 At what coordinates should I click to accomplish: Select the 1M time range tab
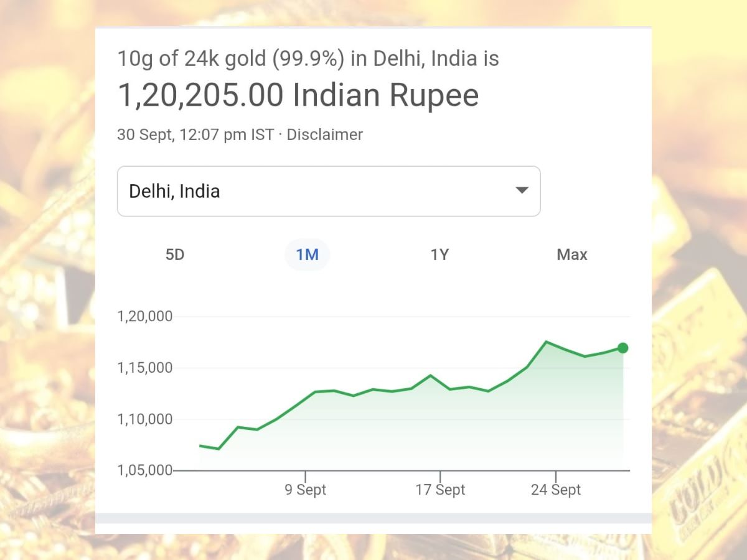tap(307, 254)
